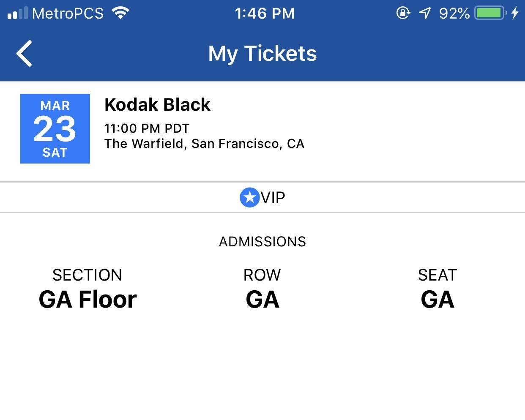Tap the 11:00 PM PDT event time
This screenshot has height=420, width=525.
pos(147,128)
